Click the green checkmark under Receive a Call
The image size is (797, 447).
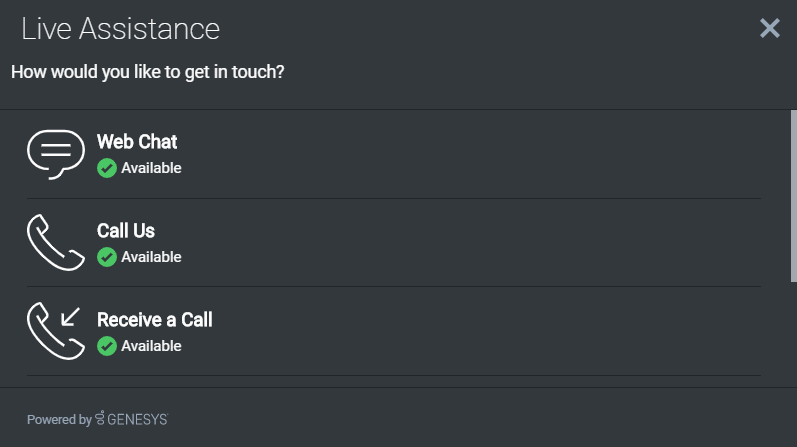point(107,346)
